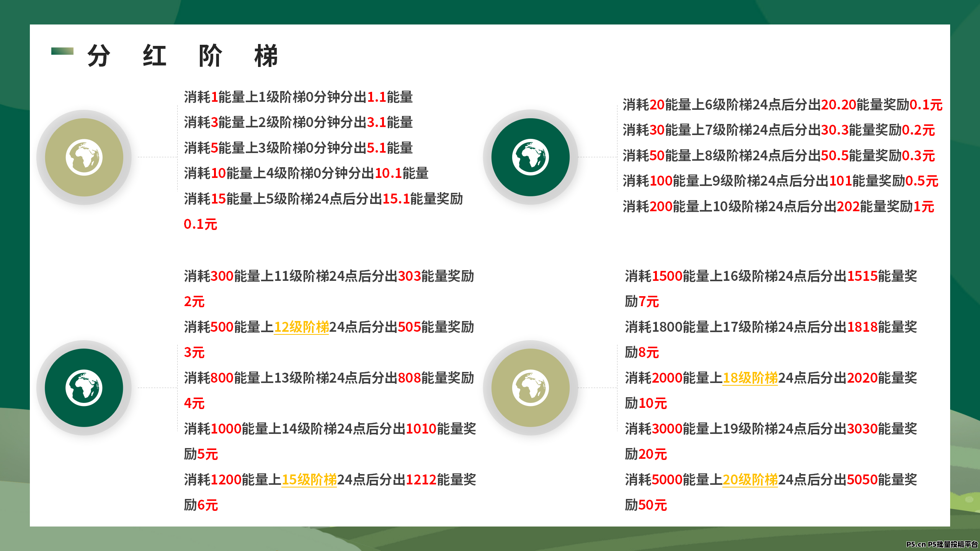Select line 消耗1500能量上16级阶梯 with 1515能量

(771, 276)
